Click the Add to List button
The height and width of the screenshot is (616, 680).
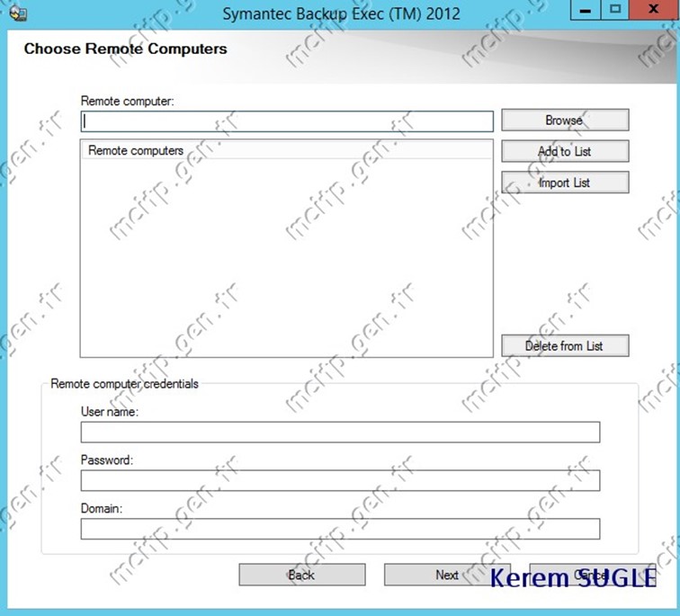[565, 151]
